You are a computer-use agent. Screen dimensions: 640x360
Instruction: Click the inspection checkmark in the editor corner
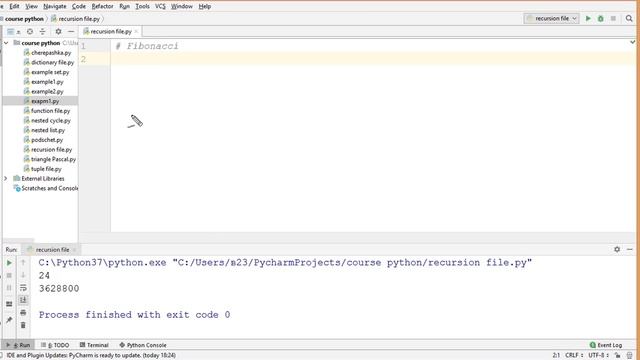pos(632,42)
